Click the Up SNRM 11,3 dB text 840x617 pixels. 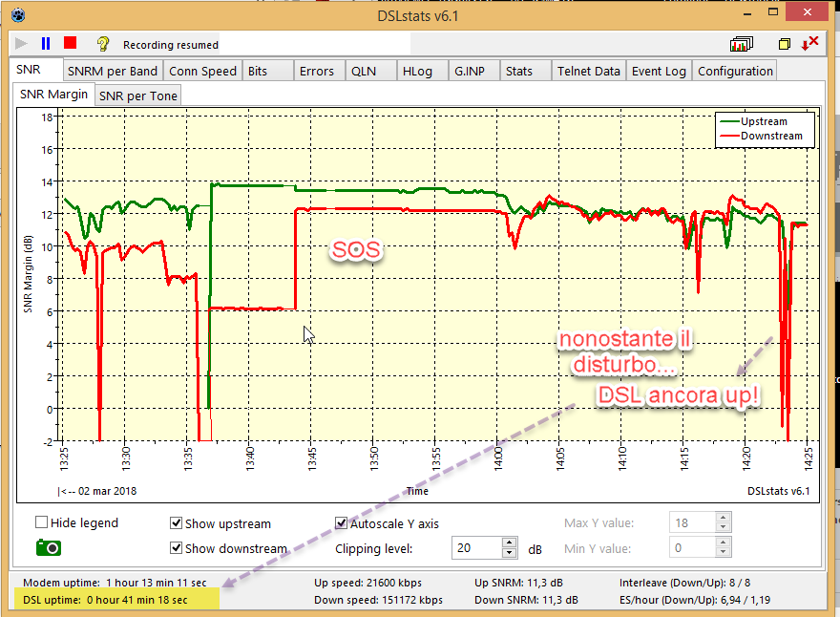click(x=518, y=583)
